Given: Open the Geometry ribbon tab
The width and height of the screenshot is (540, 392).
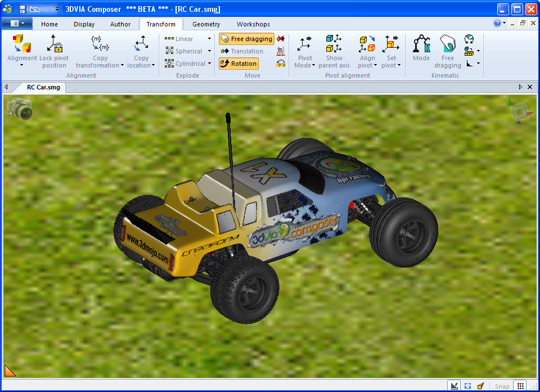Looking at the screenshot, I should tap(206, 24).
